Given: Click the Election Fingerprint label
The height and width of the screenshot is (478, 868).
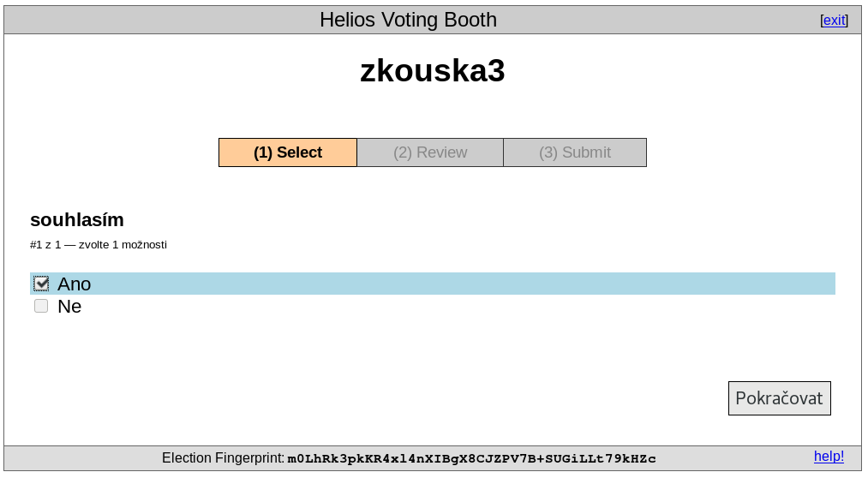Looking at the screenshot, I should click(x=223, y=458).
